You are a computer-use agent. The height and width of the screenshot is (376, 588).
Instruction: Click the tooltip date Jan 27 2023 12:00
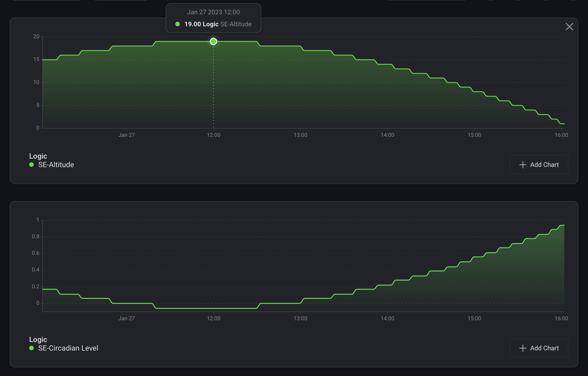click(213, 12)
